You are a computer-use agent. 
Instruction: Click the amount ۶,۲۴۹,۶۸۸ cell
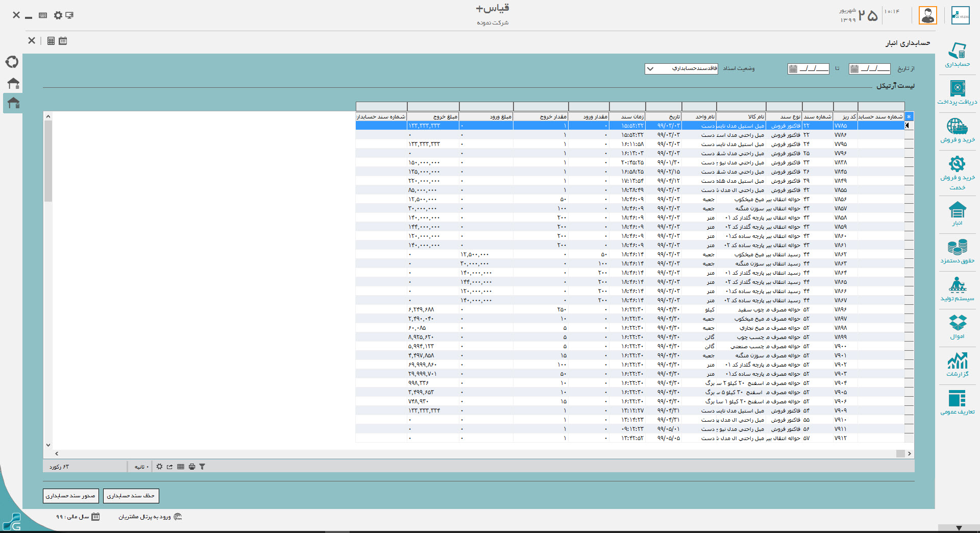pos(433,310)
